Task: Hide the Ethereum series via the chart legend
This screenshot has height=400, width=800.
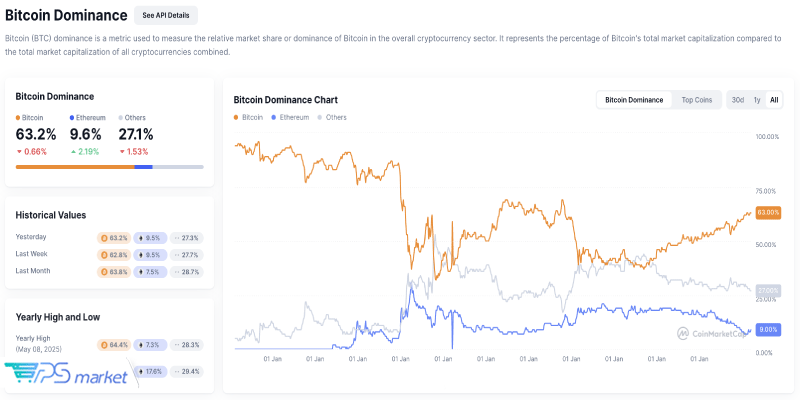Action: point(290,117)
